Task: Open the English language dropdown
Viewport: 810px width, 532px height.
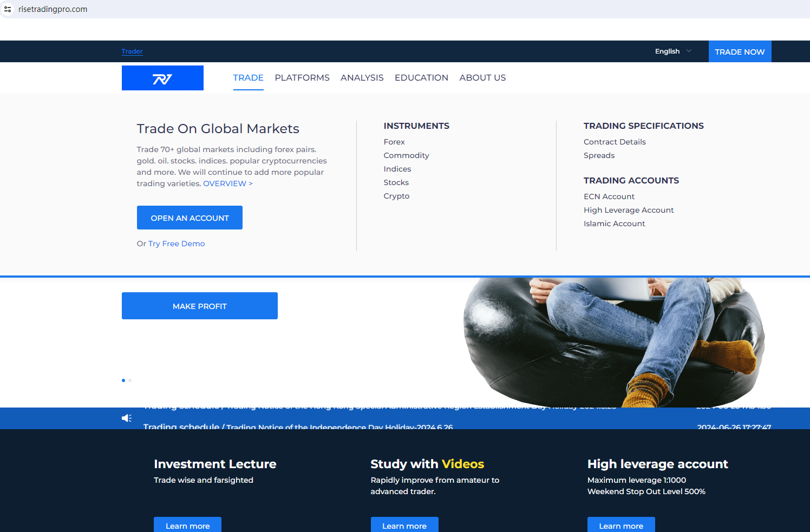Action: (673, 51)
